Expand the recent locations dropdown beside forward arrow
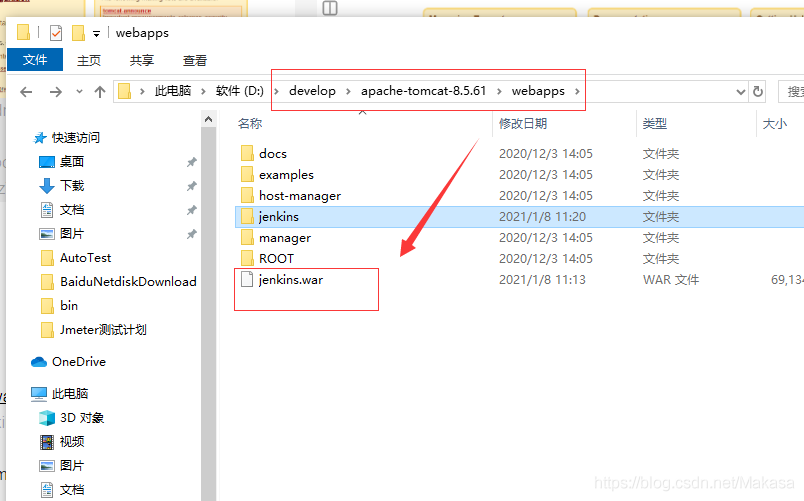This screenshot has width=804, height=501. tap(78, 92)
